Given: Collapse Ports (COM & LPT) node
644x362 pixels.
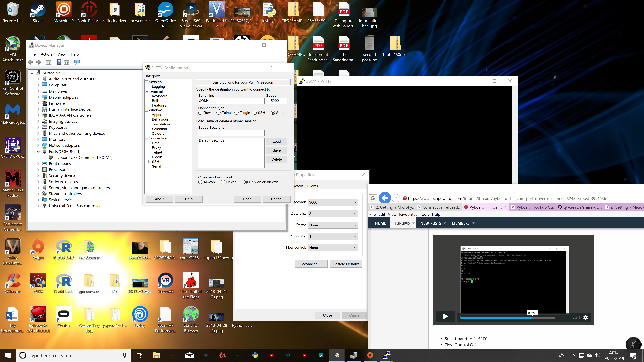Looking at the screenshot, I should click(x=38, y=151).
